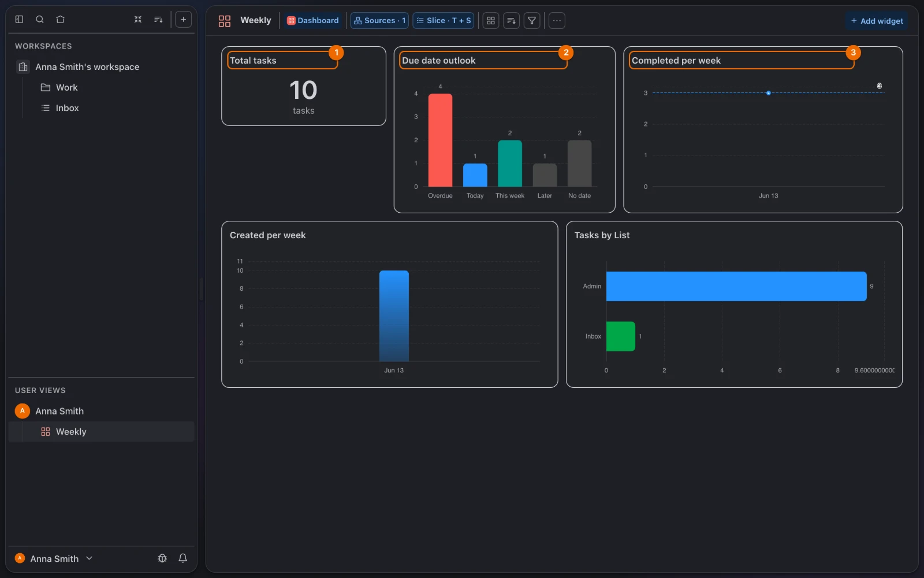This screenshot has width=924, height=578.
Task: Open the search icon in sidebar
Action: pyautogui.click(x=40, y=19)
